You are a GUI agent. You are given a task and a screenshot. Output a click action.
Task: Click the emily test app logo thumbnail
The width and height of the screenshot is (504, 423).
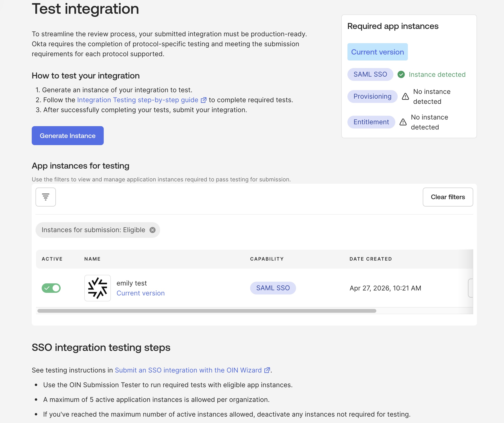(x=97, y=288)
